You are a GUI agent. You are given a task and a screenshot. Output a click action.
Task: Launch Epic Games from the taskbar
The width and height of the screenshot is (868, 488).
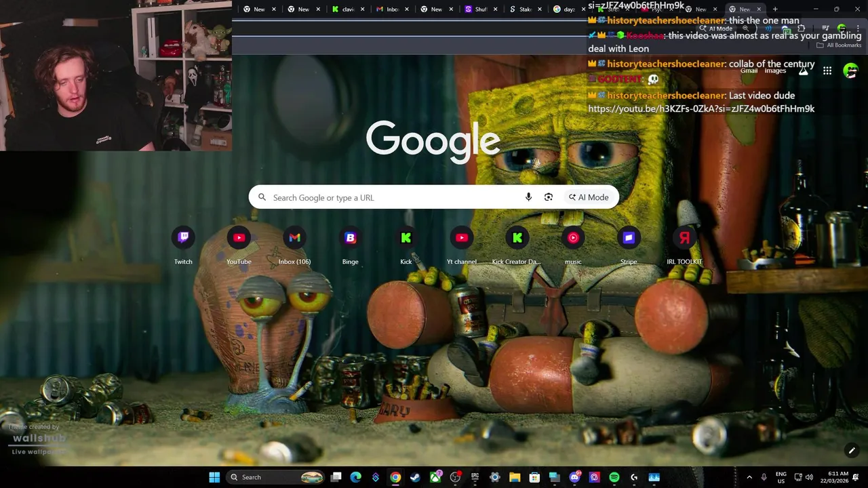click(x=475, y=477)
